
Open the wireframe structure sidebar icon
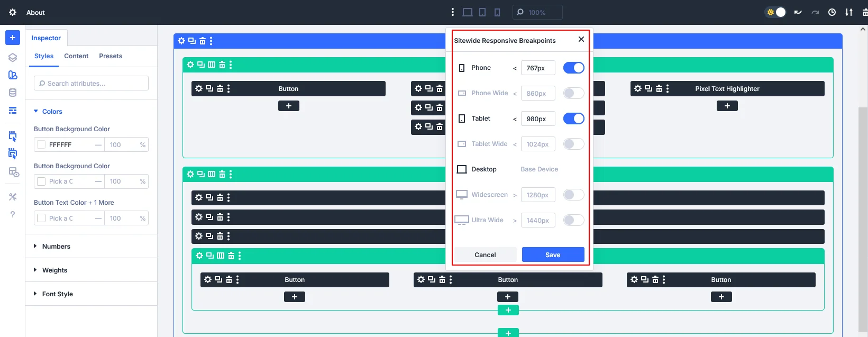[13, 110]
